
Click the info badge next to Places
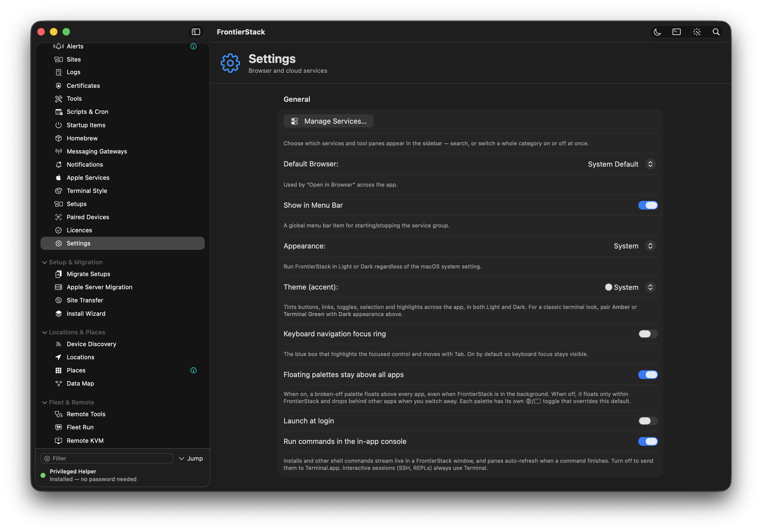(x=194, y=370)
